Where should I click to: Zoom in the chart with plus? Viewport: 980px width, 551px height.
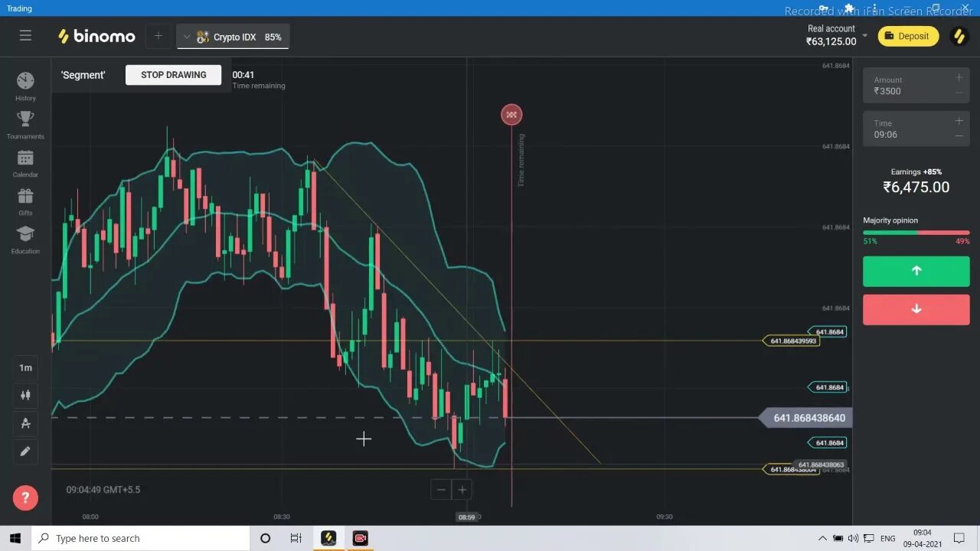pyautogui.click(x=462, y=490)
